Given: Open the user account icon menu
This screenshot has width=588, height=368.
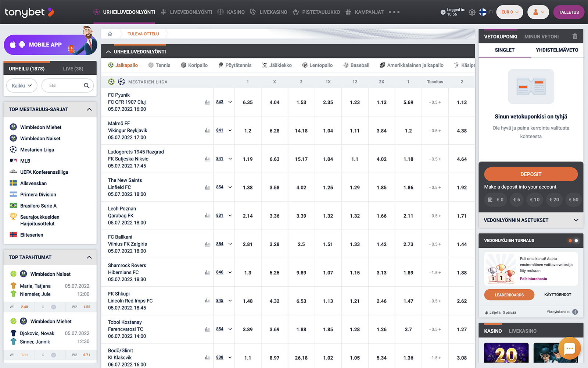Looking at the screenshot, I should point(538,12).
